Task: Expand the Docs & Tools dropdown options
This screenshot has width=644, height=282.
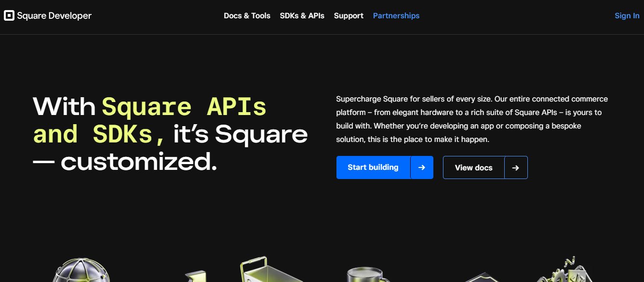Action: [x=247, y=15]
